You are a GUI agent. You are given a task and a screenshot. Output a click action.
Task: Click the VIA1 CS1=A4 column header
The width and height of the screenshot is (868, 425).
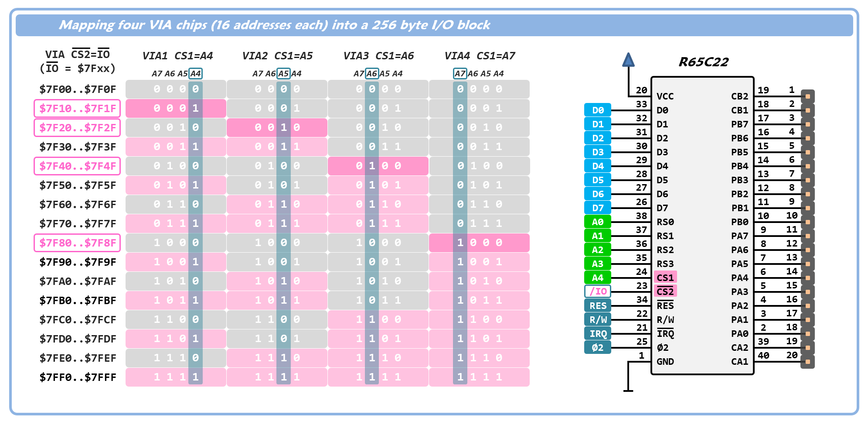coord(177,56)
